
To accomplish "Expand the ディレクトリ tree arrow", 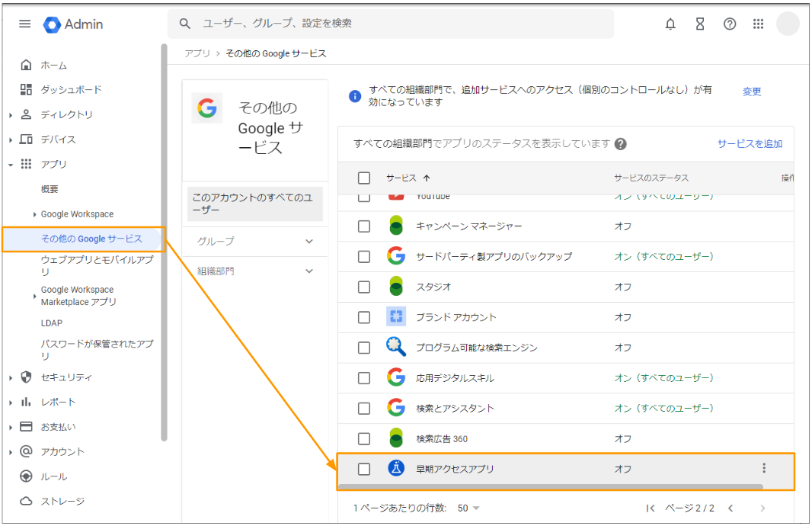I will (11, 115).
